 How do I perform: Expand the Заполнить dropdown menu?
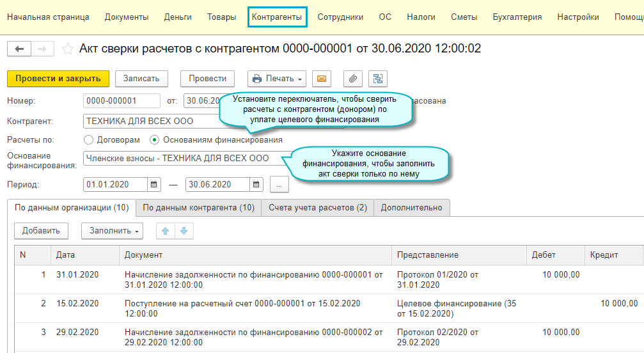tap(112, 231)
